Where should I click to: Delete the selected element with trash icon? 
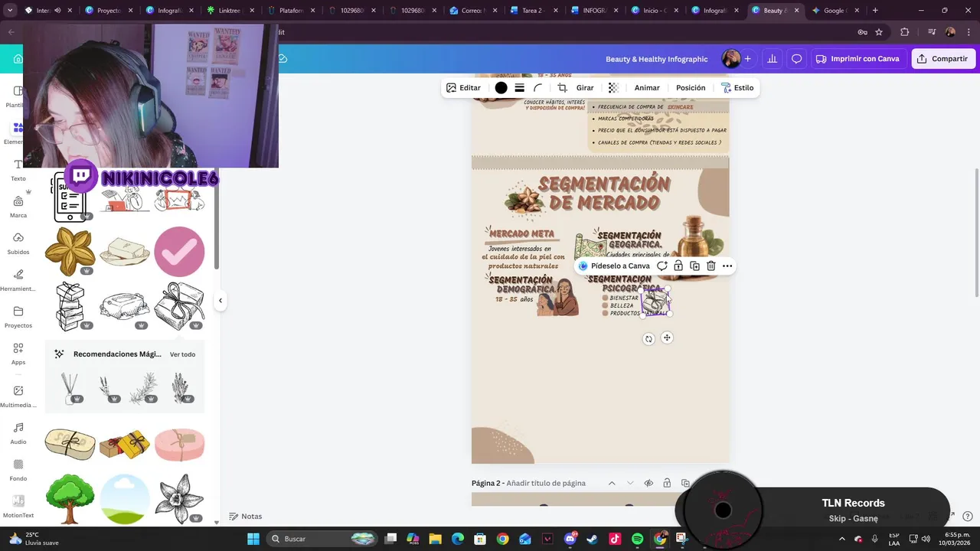click(711, 266)
